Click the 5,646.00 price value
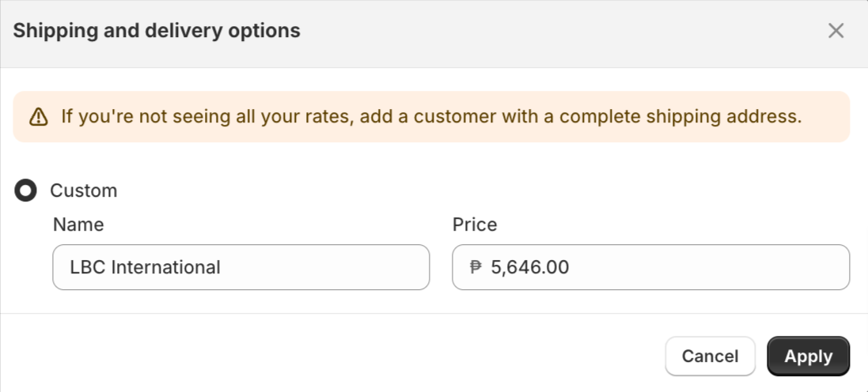This screenshot has height=392, width=868. coord(529,267)
